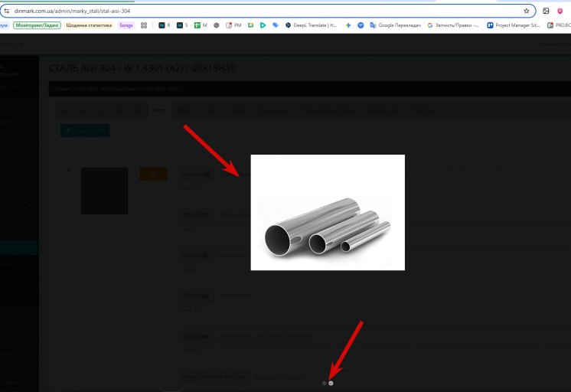The image size is (571, 392).
Task: Open the round gray bookmark icon before PM
Action: click(217, 25)
